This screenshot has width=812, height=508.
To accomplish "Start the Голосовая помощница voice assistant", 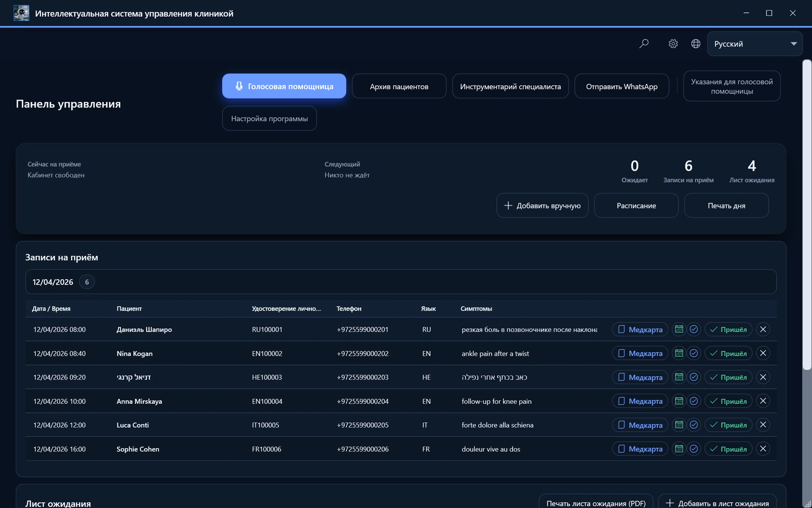I will tap(284, 86).
